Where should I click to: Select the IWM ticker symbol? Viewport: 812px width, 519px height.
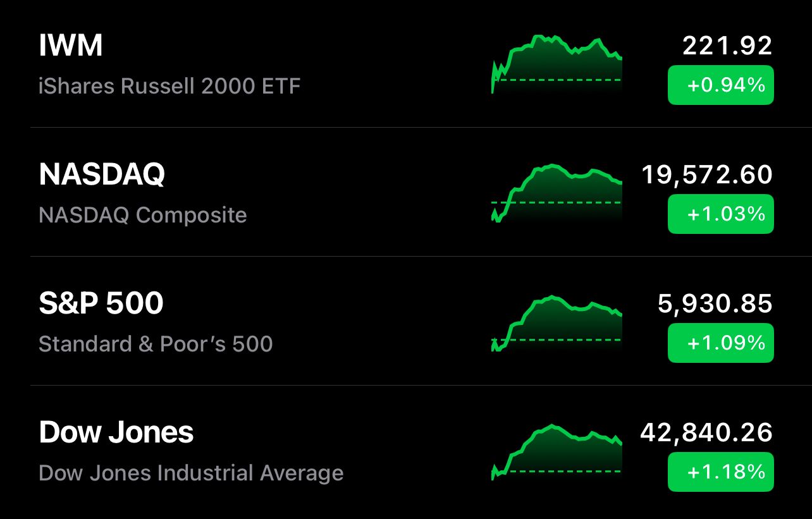tap(71, 46)
